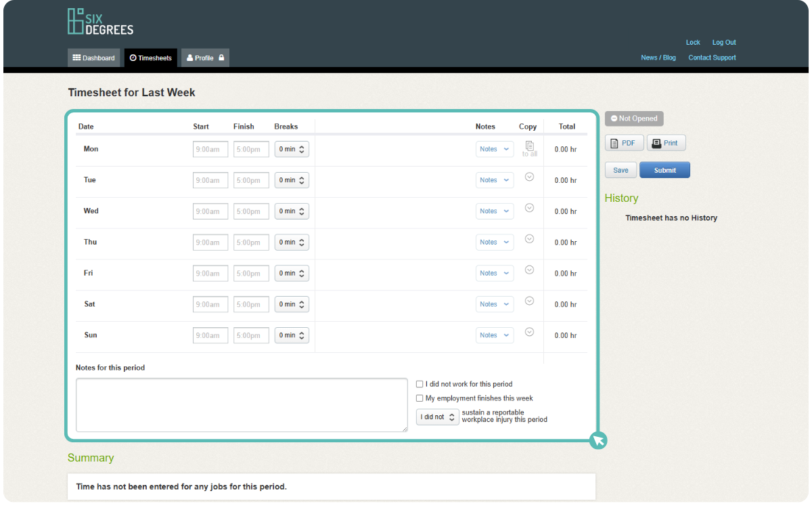Increase Monday's break time using the stepper
Image resolution: width=812 pixels, height=508 pixels.
click(x=303, y=146)
